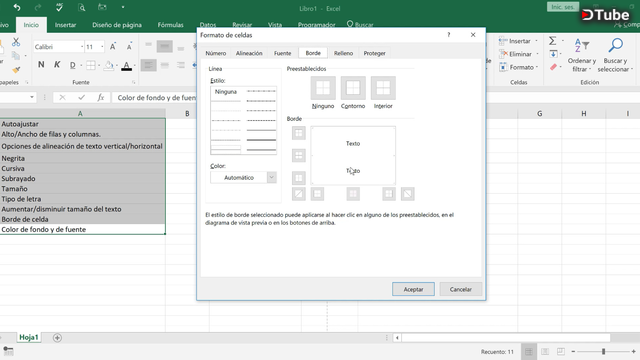This screenshot has height=360, width=640.
Task: Run spell check from Quick Access toolbar
Action: tap(60, 7)
